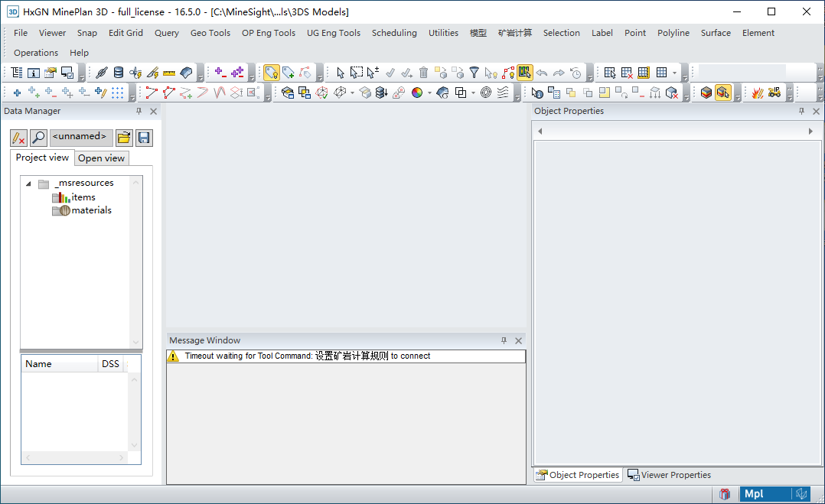Screen dimensions: 825x504
Task: Click the trash can delete icon
Action: (423, 73)
